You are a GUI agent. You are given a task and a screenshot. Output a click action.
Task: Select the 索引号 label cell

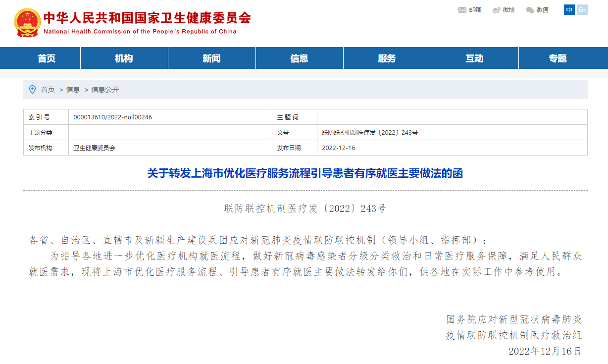[46, 117]
